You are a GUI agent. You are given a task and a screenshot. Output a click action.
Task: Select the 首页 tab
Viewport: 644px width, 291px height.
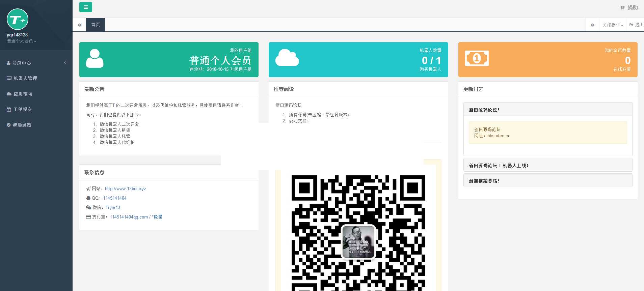(96, 25)
